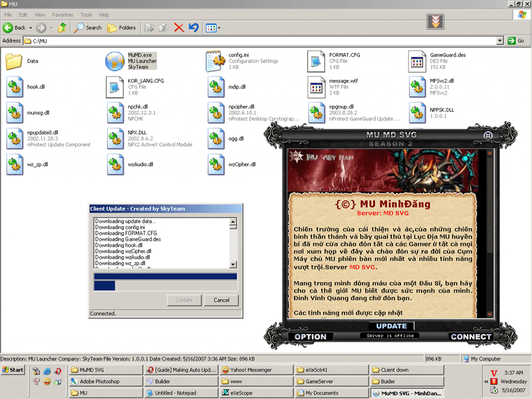The height and width of the screenshot is (399, 532).
Task: Select the Data folder
Action: click(x=14, y=61)
